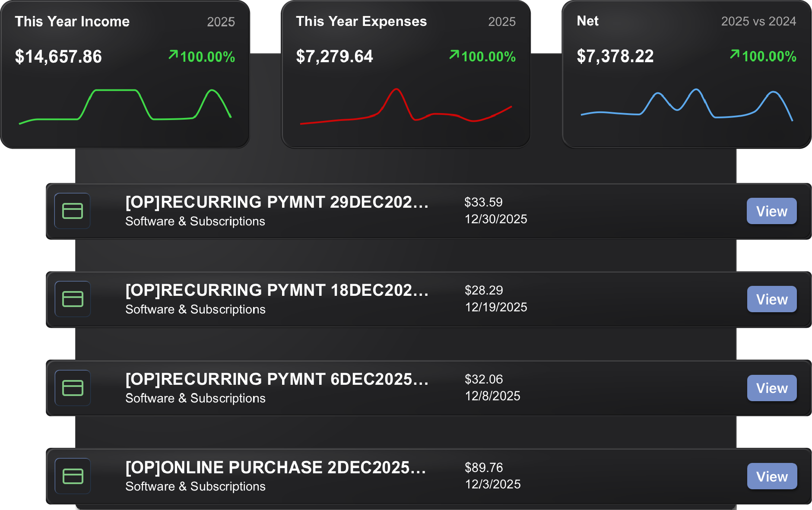Image resolution: width=812 pixels, height=510 pixels.
Task: Click the green upward trend arrow on Income card
Action: pyautogui.click(x=173, y=55)
